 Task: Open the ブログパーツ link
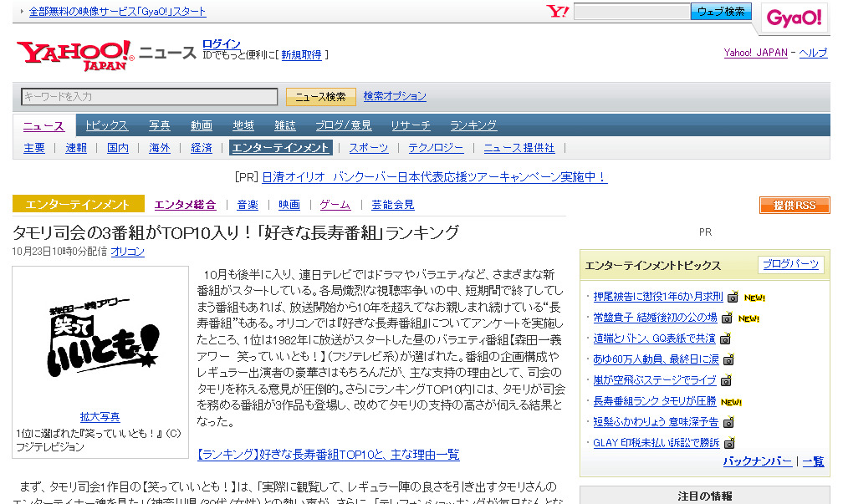click(x=790, y=264)
